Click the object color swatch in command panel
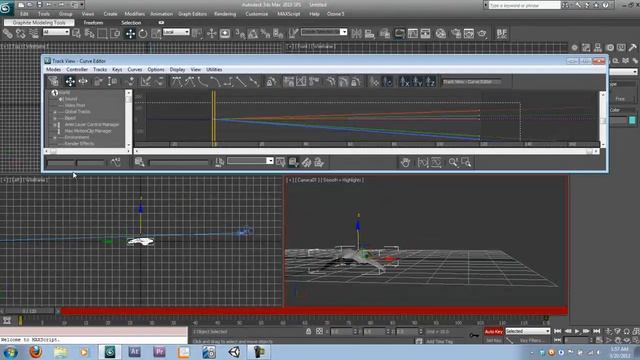This screenshot has height=360, width=640. [x=632, y=120]
